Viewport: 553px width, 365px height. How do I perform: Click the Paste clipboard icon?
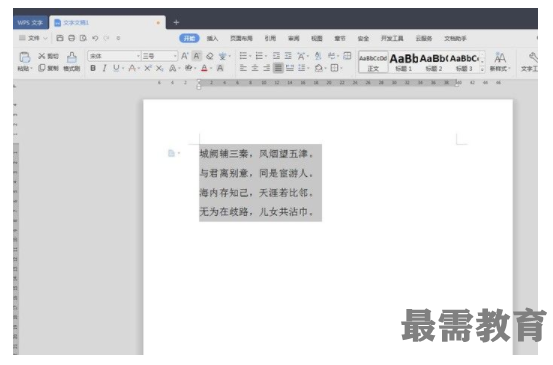point(25,57)
